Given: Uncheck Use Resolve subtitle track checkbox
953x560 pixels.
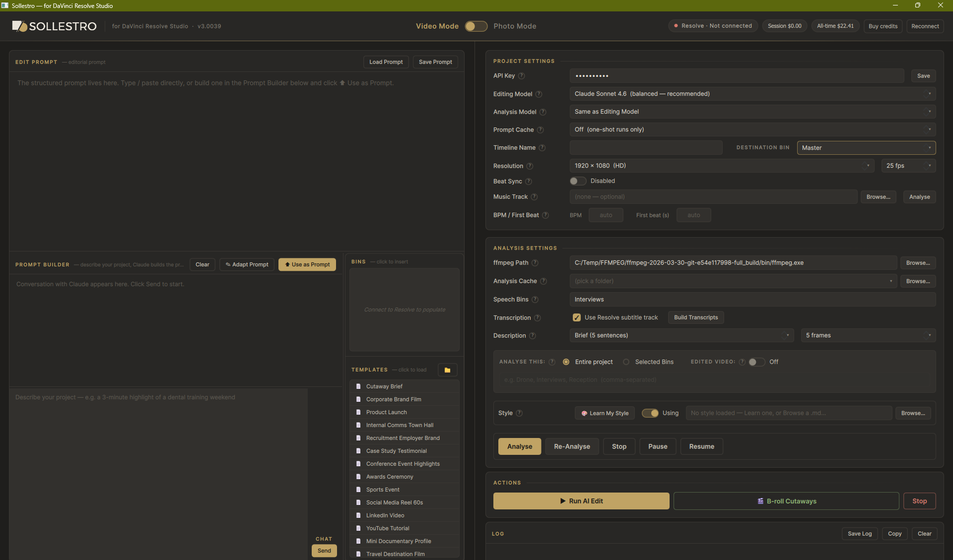Looking at the screenshot, I should (577, 317).
